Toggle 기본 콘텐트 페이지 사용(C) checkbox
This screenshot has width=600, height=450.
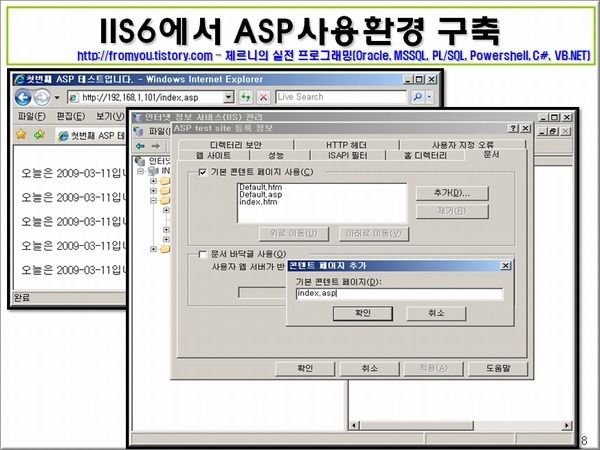tap(202, 172)
